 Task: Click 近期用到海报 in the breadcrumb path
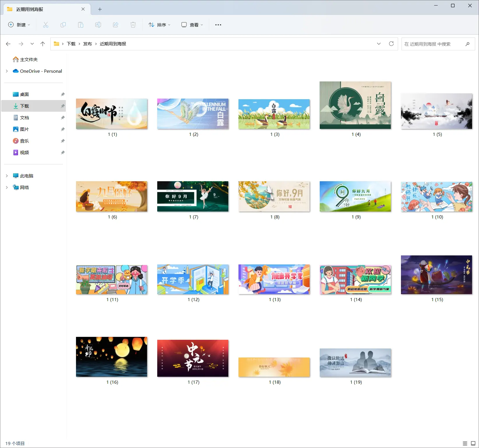(113, 44)
